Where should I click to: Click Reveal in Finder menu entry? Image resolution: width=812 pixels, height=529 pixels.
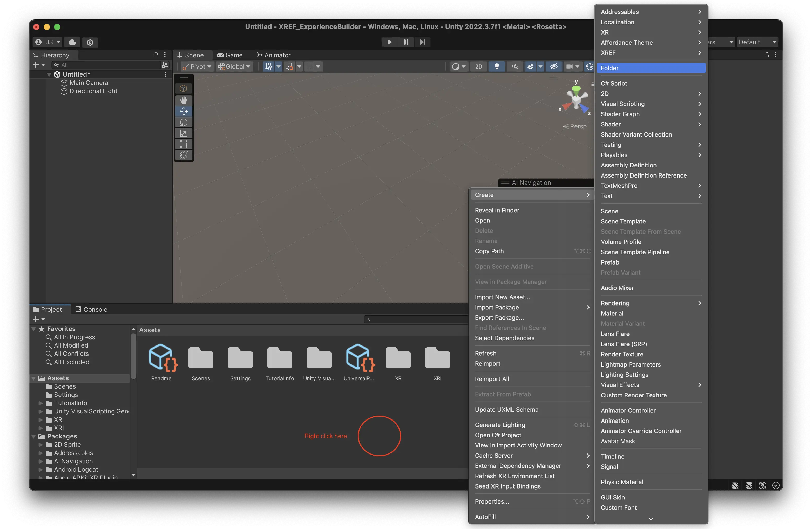497,210
